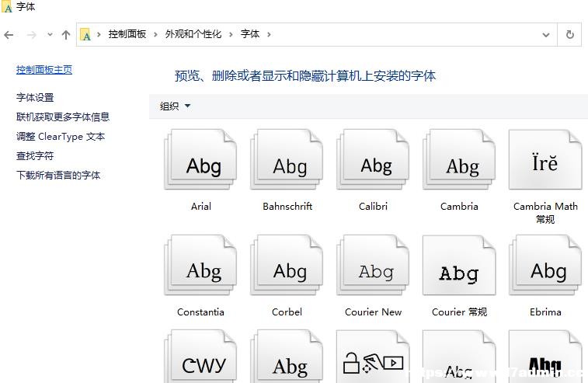Select the Corbel font icon
This screenshot has width=588, height=383.
(287, 265)
